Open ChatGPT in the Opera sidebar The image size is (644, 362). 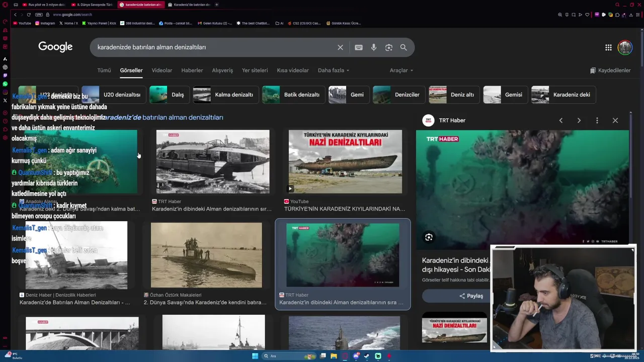point(5,67)
